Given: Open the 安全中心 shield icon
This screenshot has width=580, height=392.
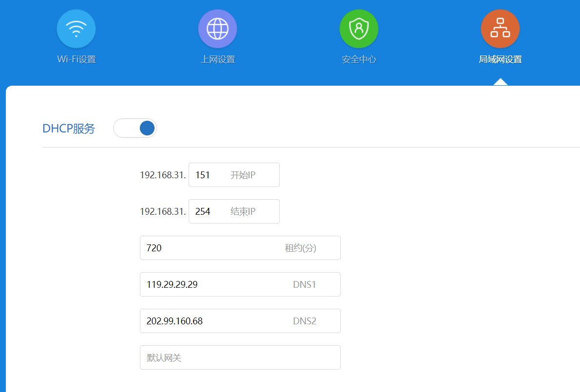Looking at the screenshot, I should (359, 29).
